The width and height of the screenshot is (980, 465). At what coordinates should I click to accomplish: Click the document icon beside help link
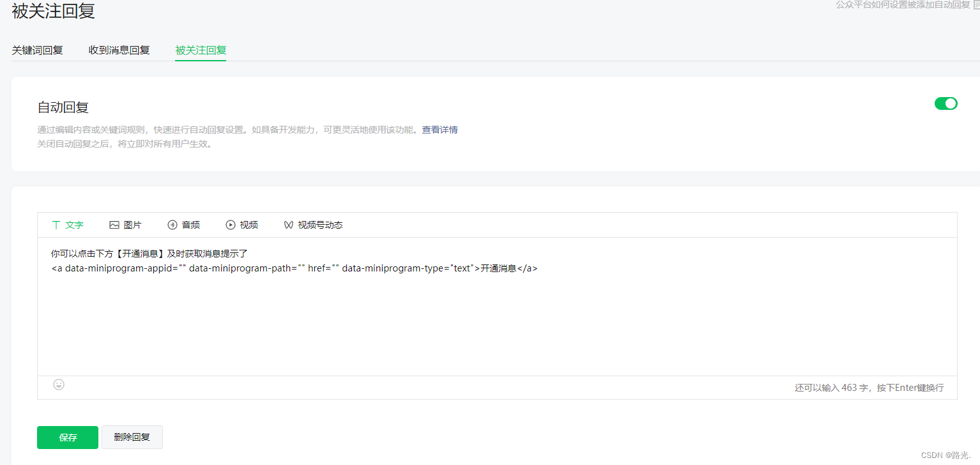click(x=976, y=4)
